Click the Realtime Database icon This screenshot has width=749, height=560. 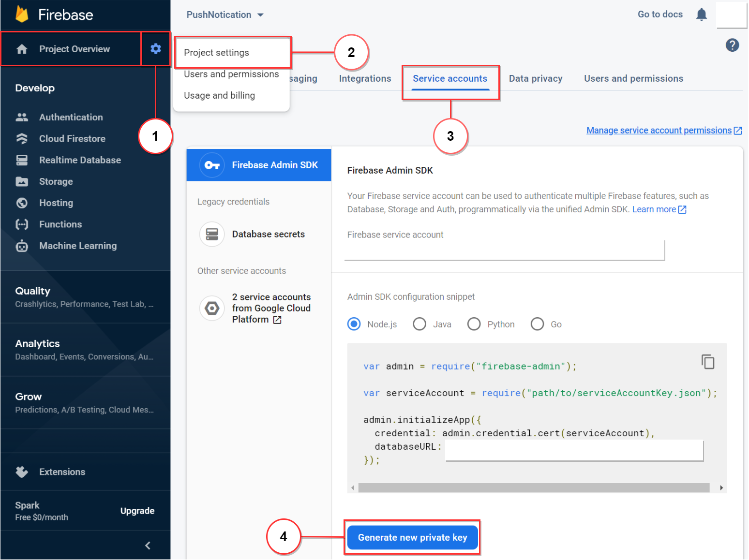[x=22, y=160]
